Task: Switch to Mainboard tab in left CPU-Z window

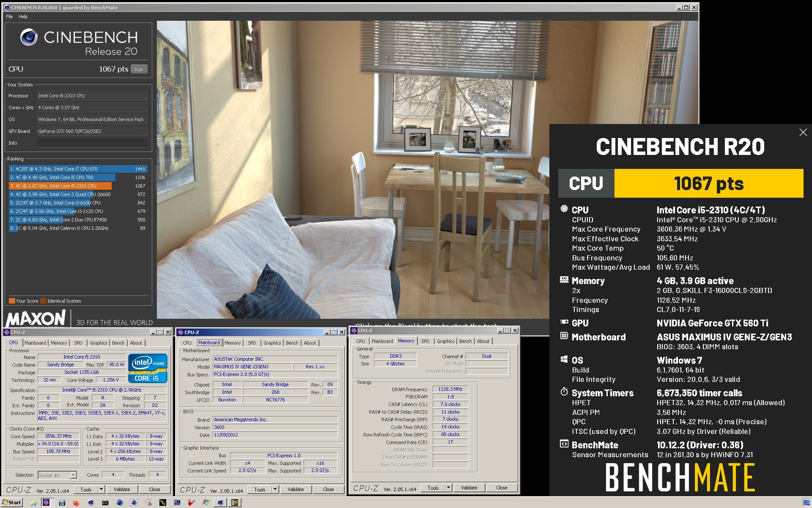Action: click(x=35, y=343)
